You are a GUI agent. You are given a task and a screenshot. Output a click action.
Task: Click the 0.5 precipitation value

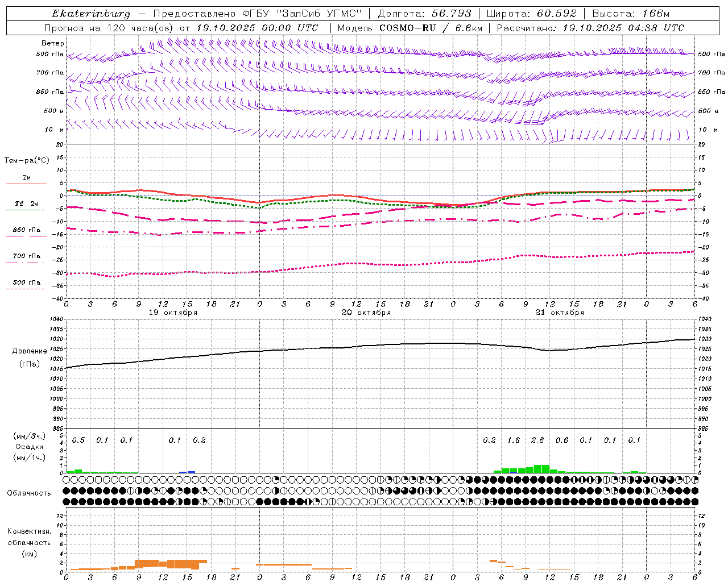78,440
